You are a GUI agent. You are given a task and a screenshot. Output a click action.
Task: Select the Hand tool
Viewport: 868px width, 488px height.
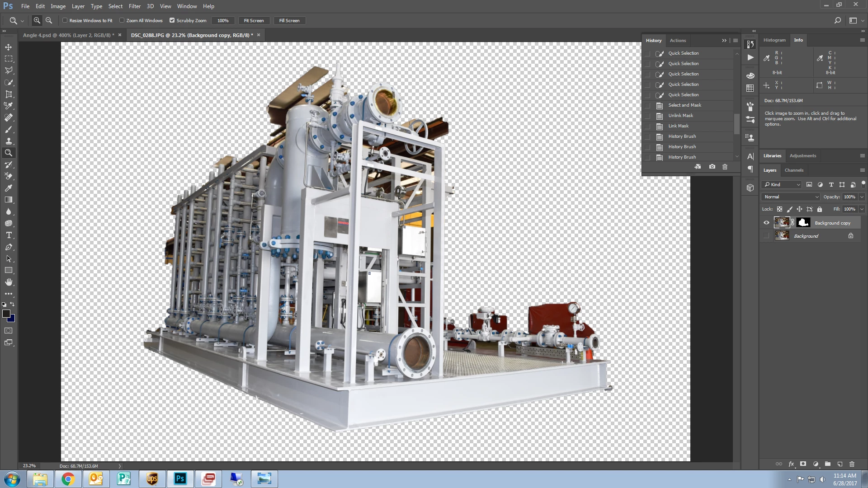tap(9, 282)
